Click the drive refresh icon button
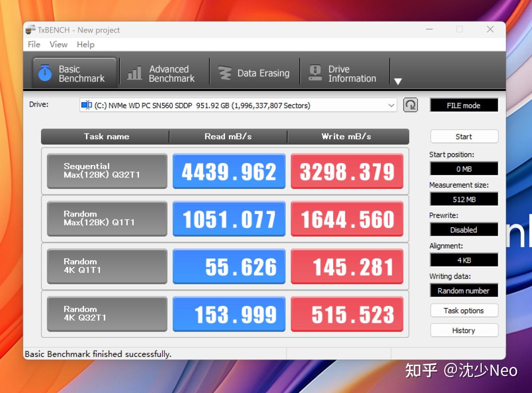 pos(410,105)
